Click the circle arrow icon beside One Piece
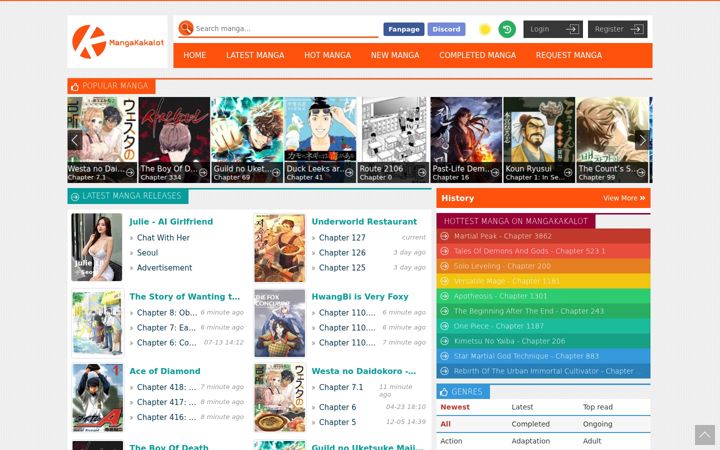This screenshot has width=720, height=450. [x=444, y=326]
